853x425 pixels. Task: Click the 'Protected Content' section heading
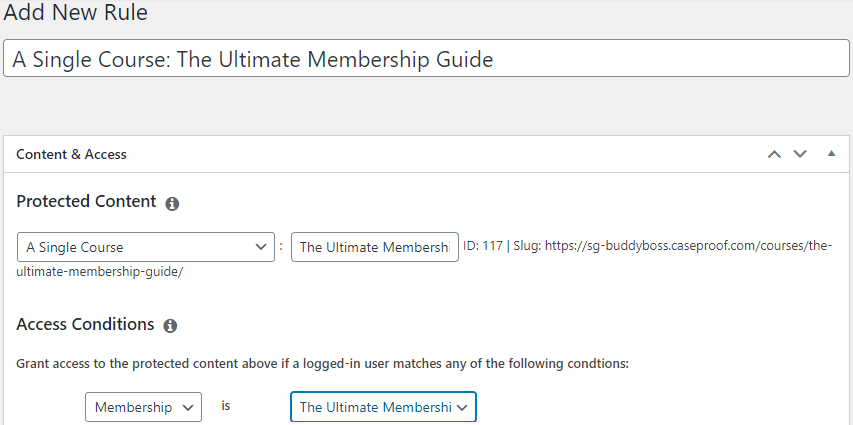[86, 201]
